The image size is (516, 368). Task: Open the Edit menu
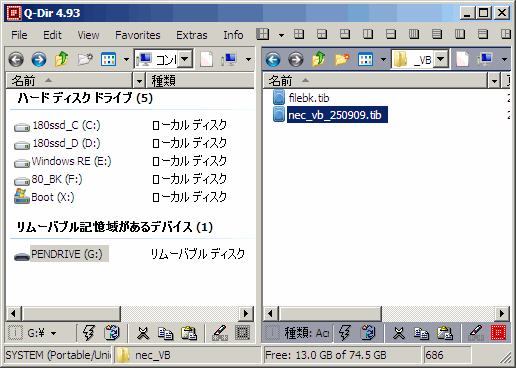point(52,35)
